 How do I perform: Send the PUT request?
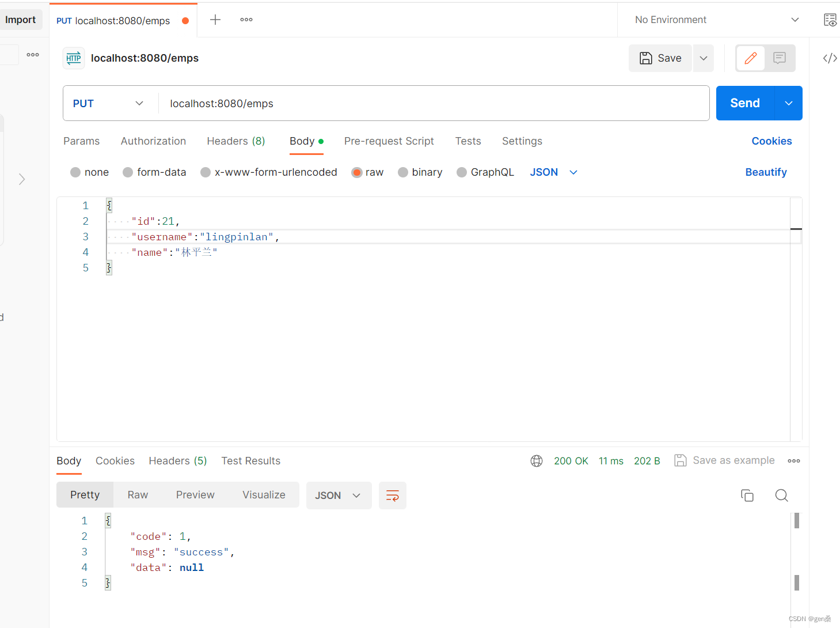click(745, 103)
